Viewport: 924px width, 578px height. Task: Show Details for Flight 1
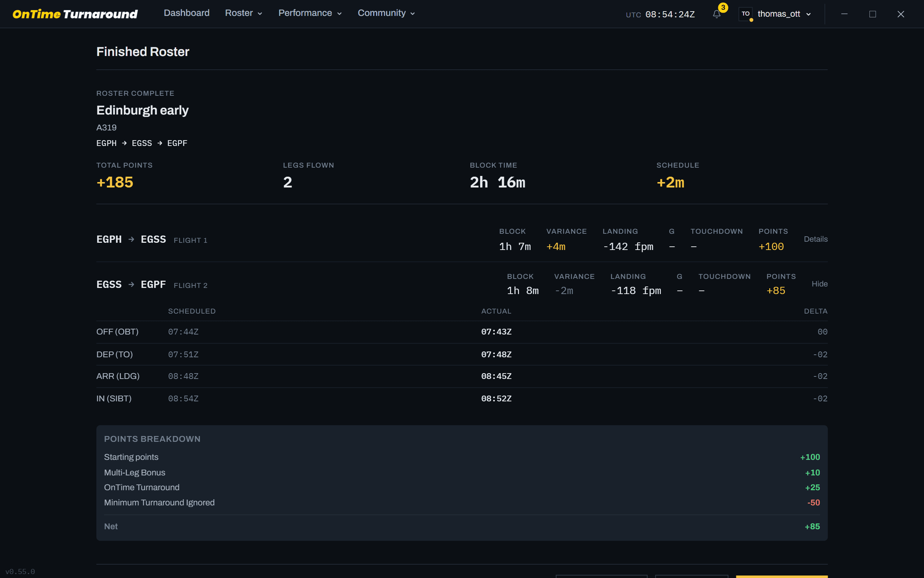pos(816,239)
